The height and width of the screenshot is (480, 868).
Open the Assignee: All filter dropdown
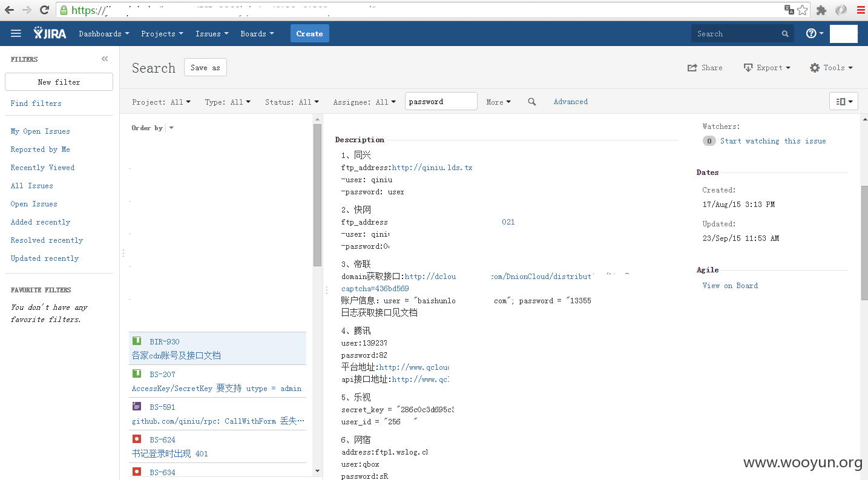[364, 102]
